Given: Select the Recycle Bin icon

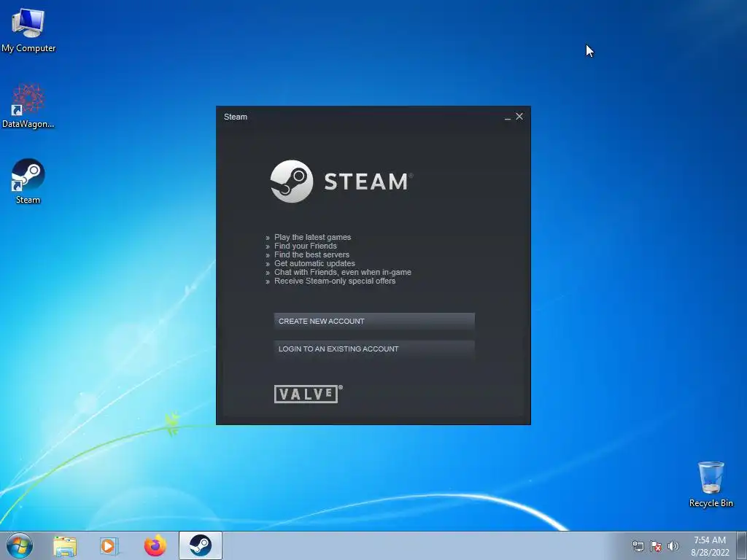Looking at the screenshot, I should (711, 484).
